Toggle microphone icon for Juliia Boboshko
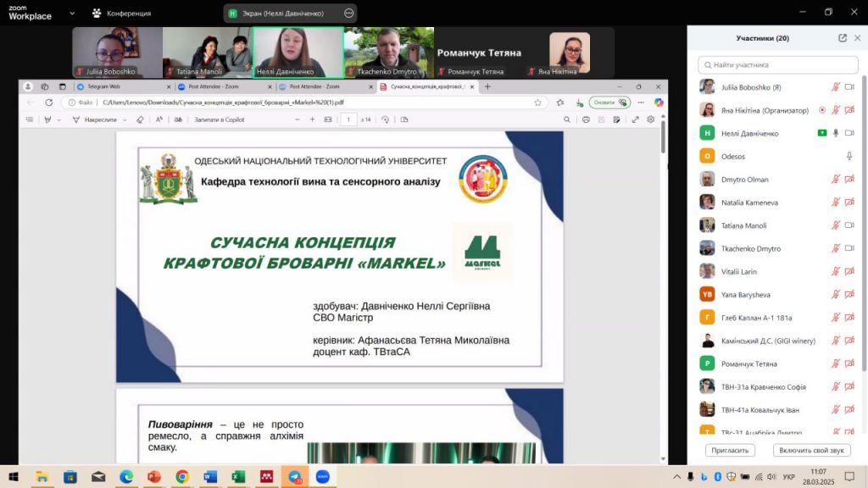Viewport: 868px width, 488px height. click(836, 87)
